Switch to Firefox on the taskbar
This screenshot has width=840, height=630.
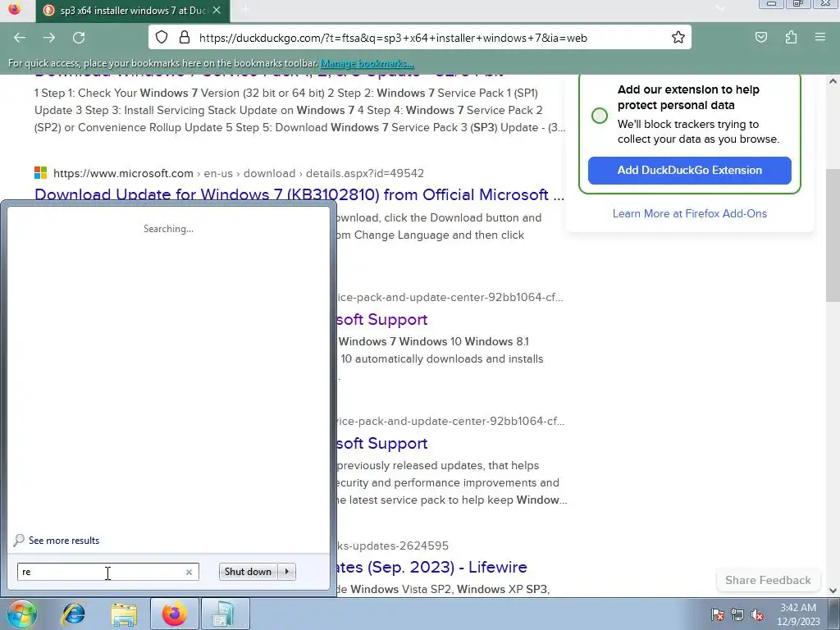(x=175, y=614)
